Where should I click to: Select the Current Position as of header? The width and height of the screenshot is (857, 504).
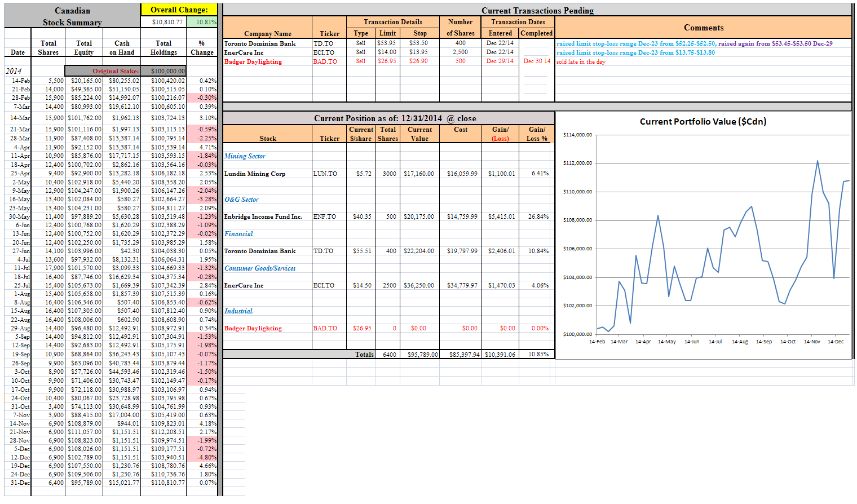pyautogui.click(x=395, y=118)
